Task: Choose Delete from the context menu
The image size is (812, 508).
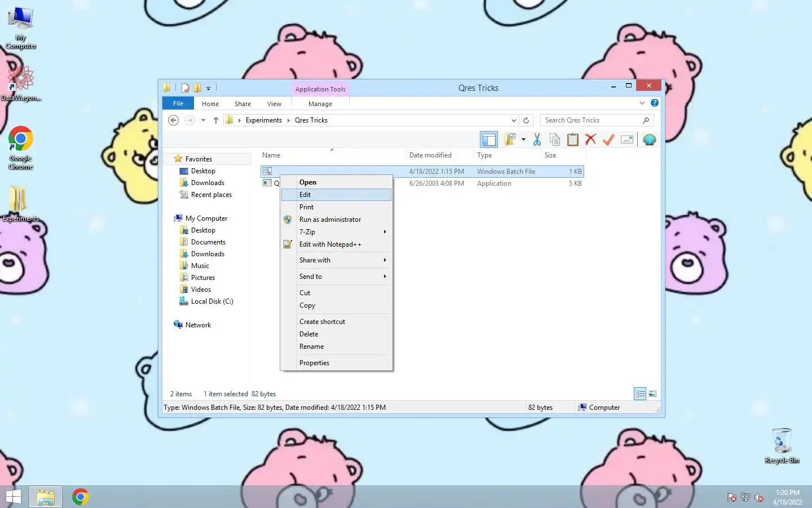Action: [337, 334]
